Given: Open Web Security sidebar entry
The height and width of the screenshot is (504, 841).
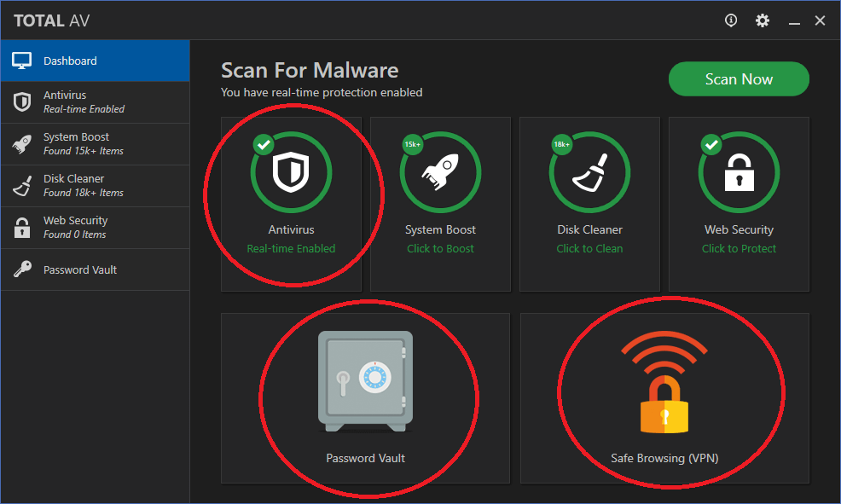Looking at the screenshot, I should (x=94, y=228).
